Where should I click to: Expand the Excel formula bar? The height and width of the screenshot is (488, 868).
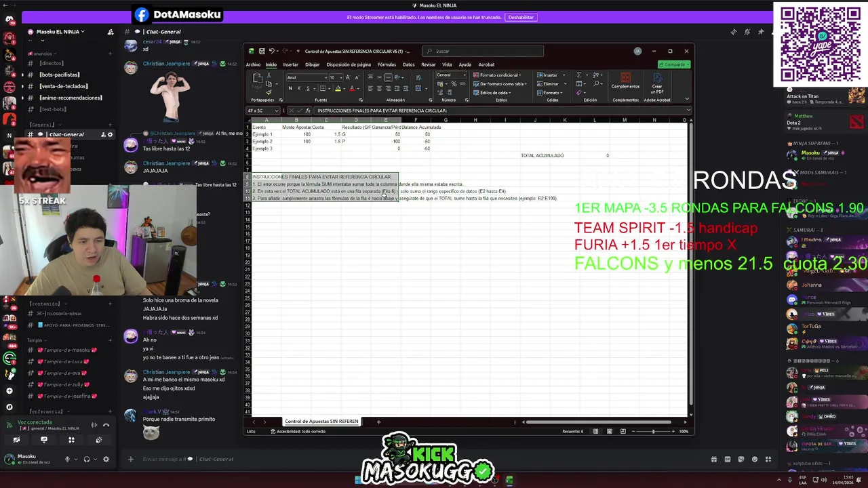688,110
